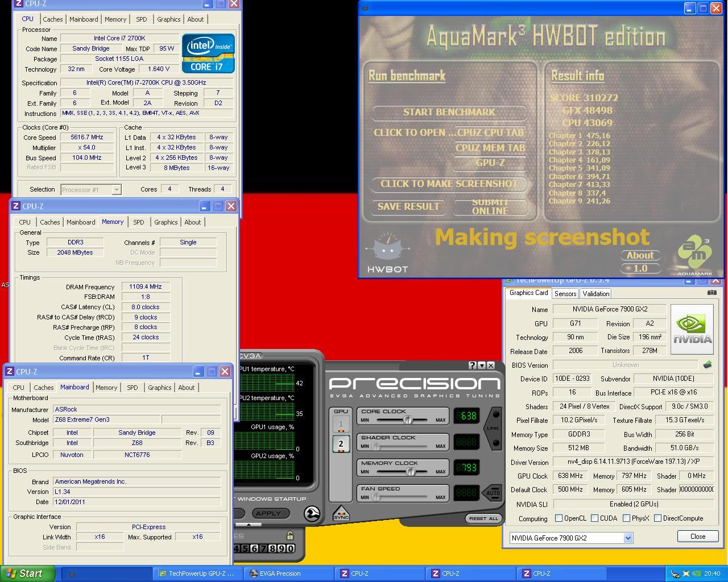Click the SCORE 310272 result text
This screenshot has height=582, width=728.
coord(584,98)
